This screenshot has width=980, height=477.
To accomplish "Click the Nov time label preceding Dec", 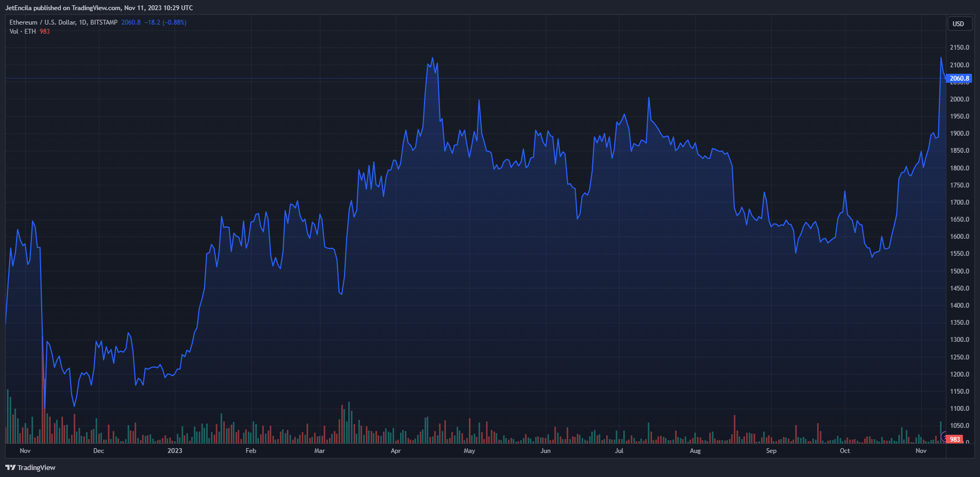I will coord(25,451).
